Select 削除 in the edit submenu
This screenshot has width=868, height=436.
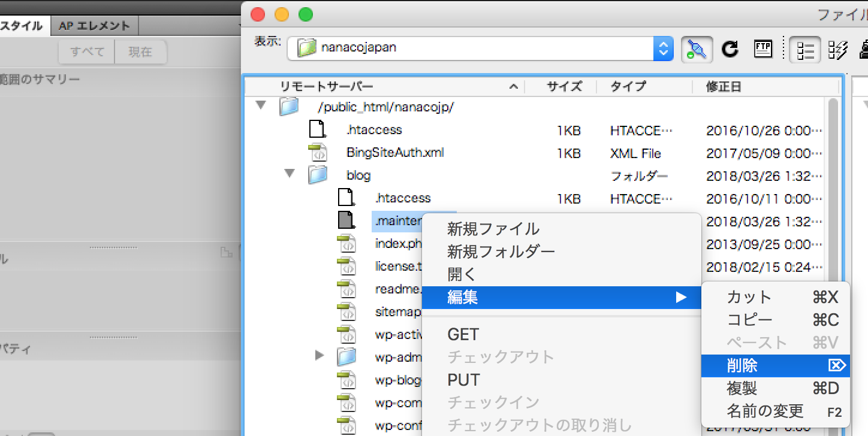click(776, 365)
